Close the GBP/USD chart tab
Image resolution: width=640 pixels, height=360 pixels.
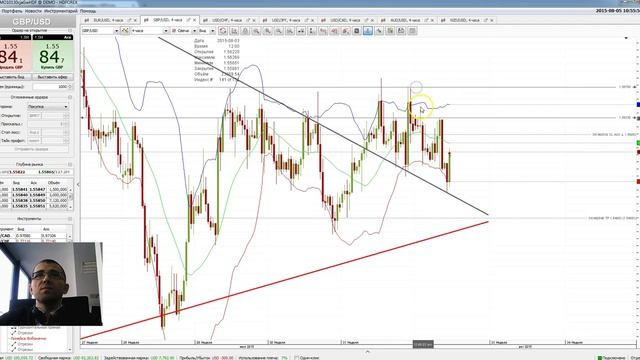(x=194, y=20)
